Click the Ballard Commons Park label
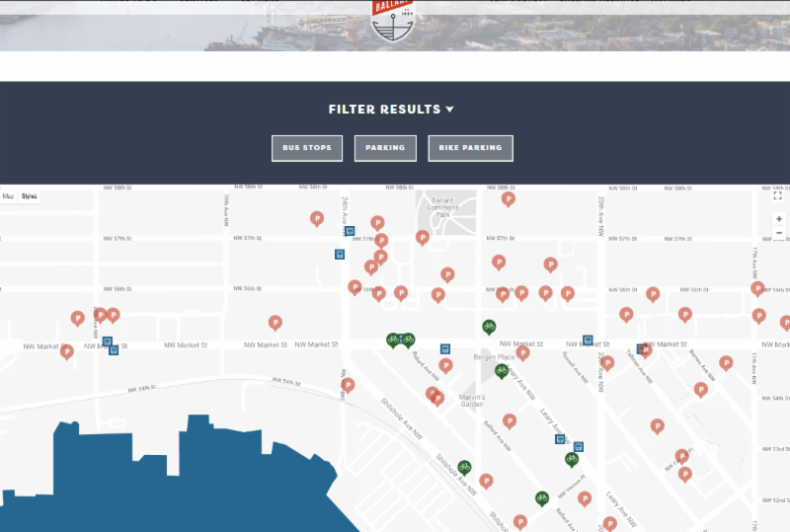Viewport: 790px width, 532px height. (444, 207)
